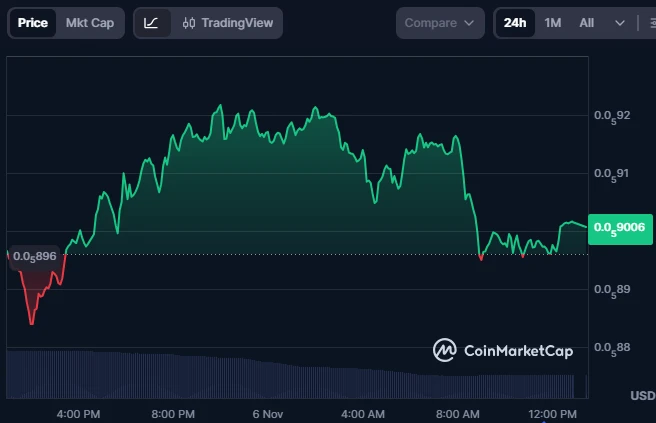Click the CoinMarketCap logo watermark

point(517,350)
